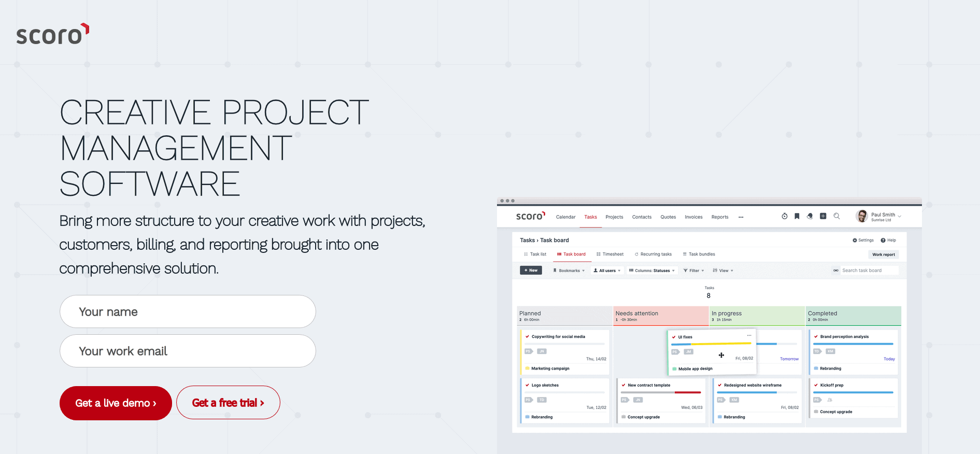Expand the All users dropdown

pos(607,271)
